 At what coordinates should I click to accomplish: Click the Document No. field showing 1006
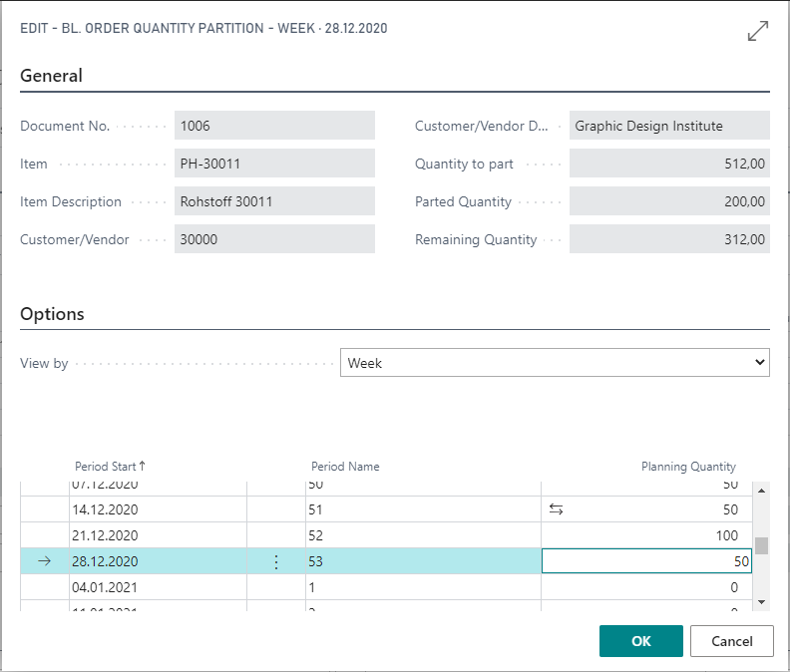click(x=274, y=125)
